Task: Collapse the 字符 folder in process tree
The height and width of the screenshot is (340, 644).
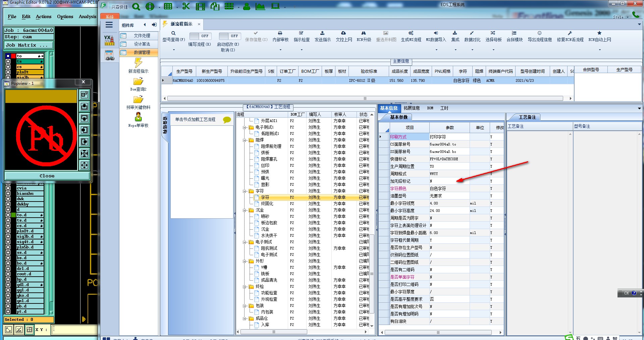Action: (245, 191)
